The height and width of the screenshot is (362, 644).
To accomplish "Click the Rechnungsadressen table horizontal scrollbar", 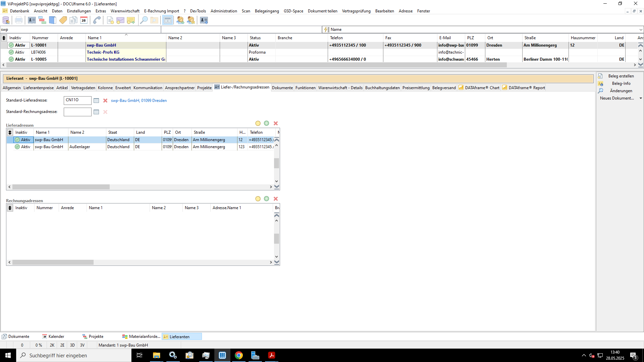I will (53, 262).
